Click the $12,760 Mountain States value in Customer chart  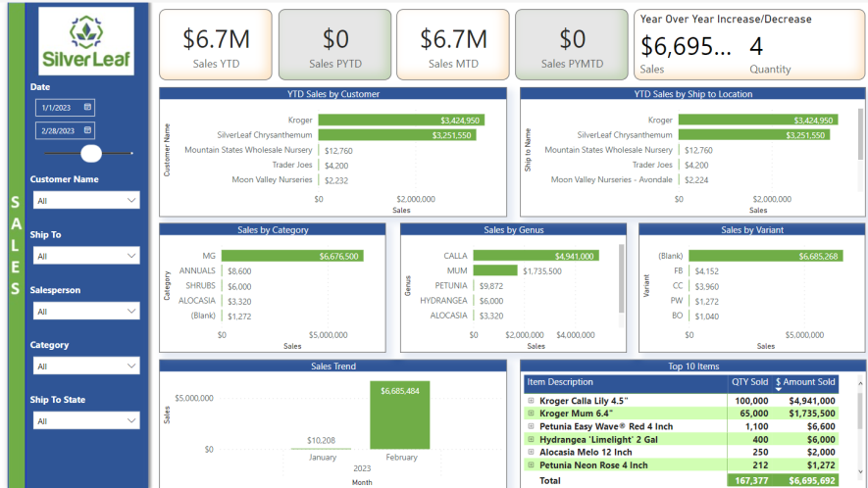[x=338, y=151]
